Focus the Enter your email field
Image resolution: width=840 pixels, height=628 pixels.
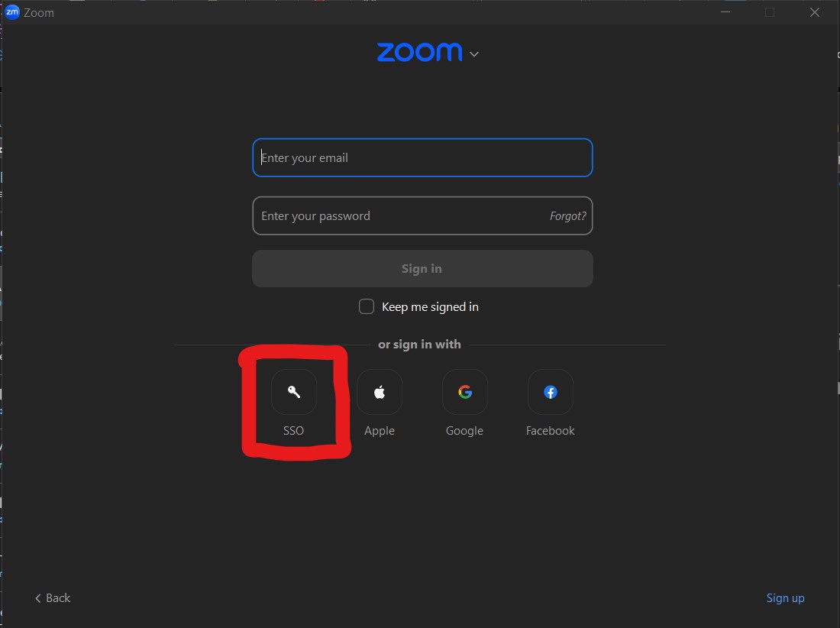click(422, 158)
